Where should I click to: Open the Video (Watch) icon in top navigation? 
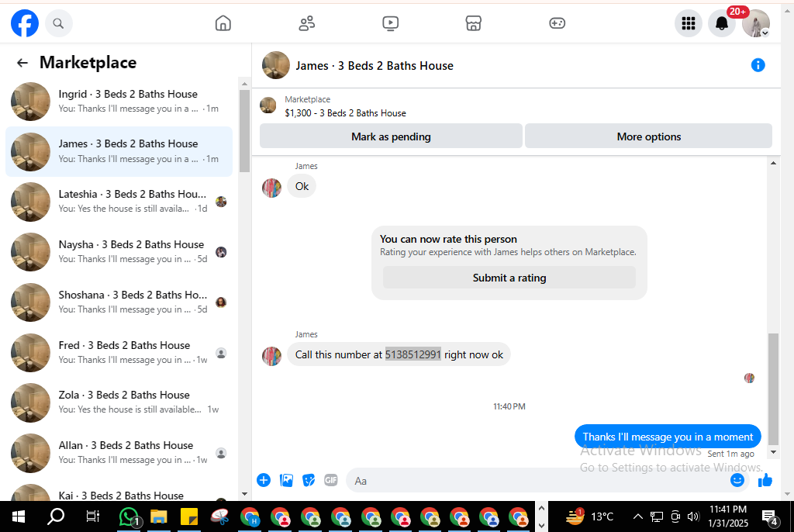click(390, 23)
